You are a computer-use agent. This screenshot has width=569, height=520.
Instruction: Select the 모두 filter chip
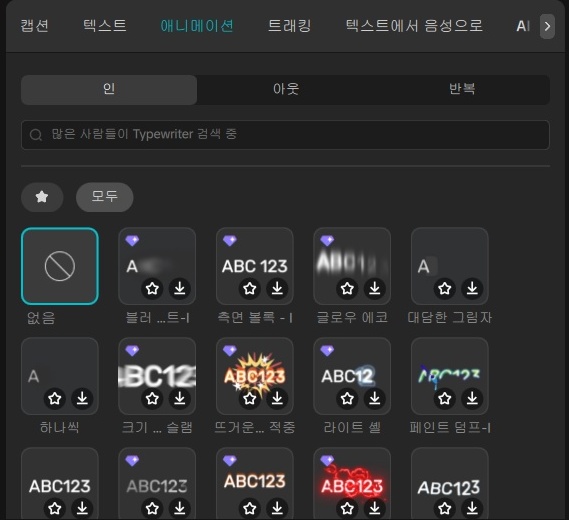(105, 197)
